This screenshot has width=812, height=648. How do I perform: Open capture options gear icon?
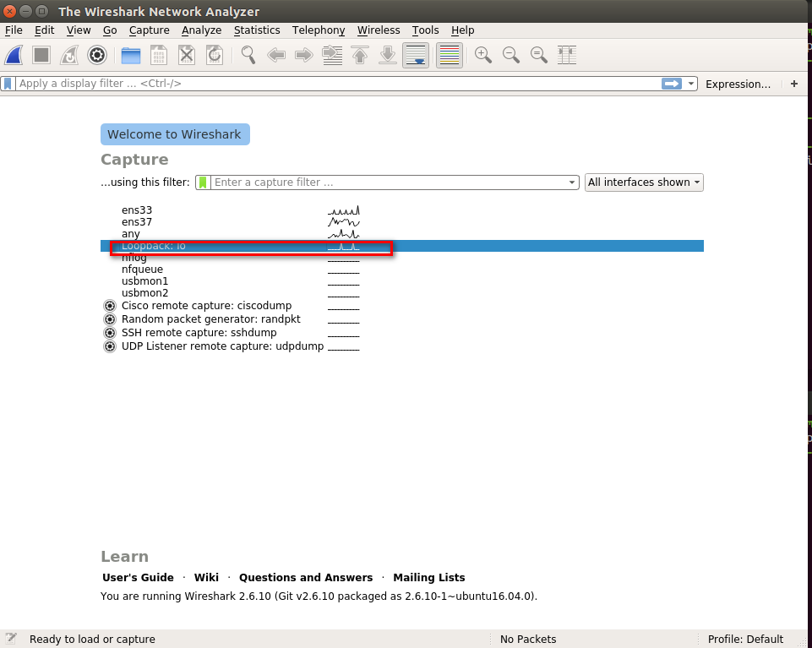(97, 55)
